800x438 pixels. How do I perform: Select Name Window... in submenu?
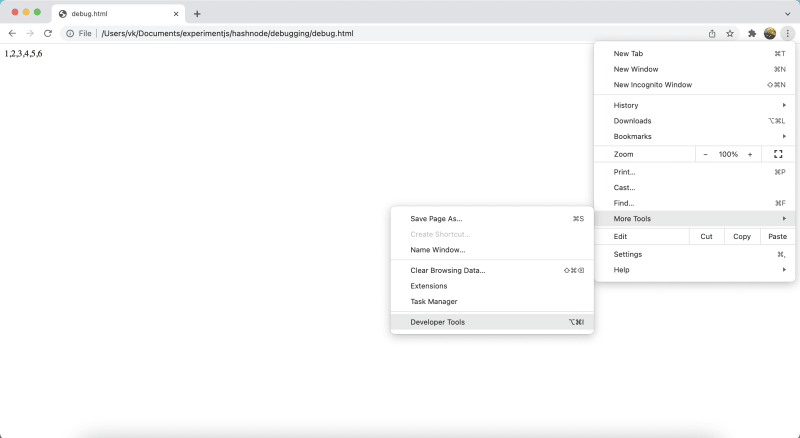[492, 250]
